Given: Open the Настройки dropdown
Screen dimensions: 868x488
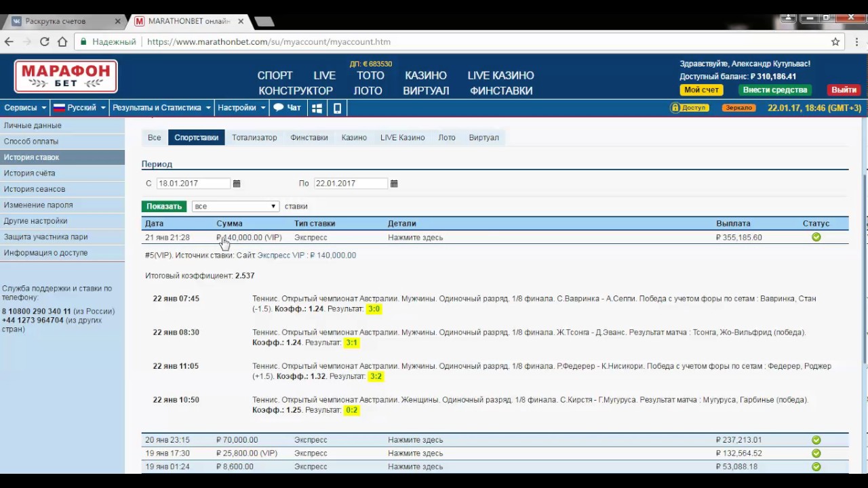Looking at the screenshot, I should pos(242,108).
